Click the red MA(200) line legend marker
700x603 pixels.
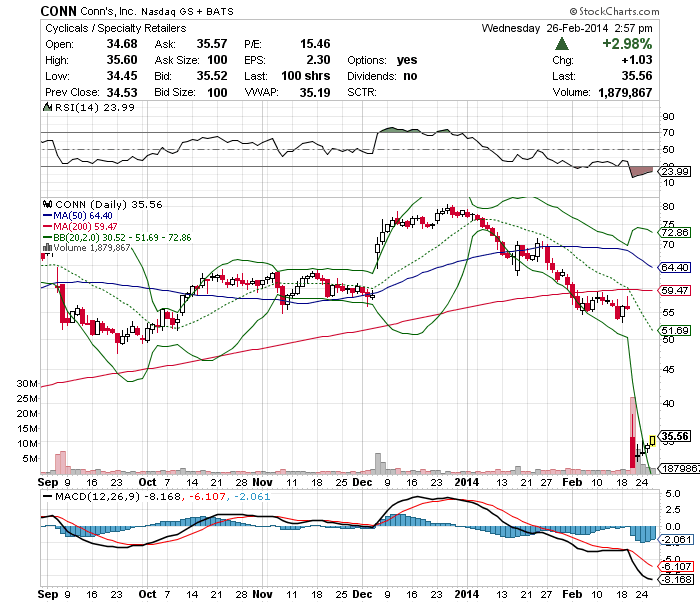[47, 227]
